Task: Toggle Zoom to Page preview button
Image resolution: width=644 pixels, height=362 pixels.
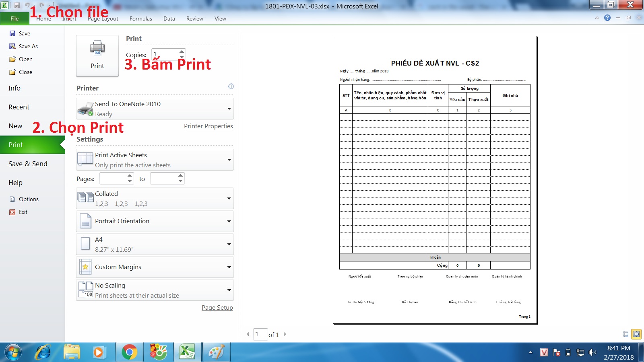Action: [x=636, y=334]
